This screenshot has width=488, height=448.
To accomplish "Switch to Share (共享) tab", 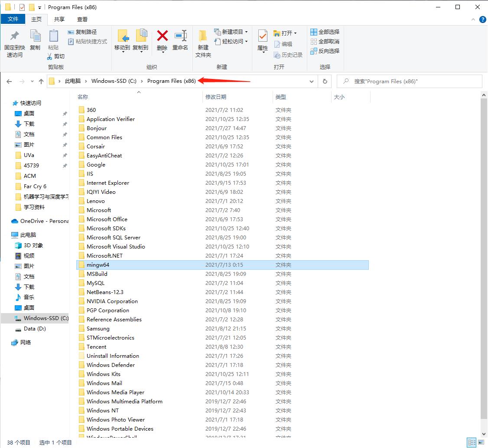I will tap(59, 19).
